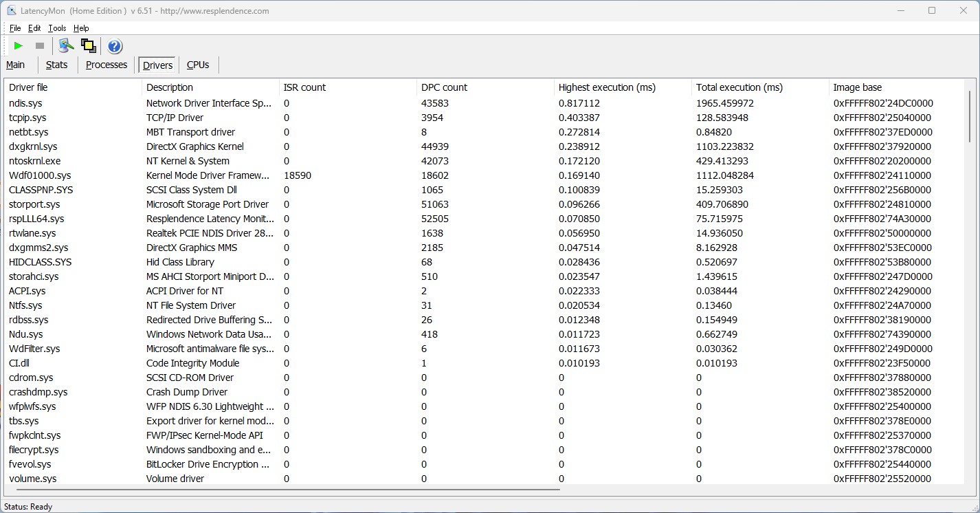Select the netbt.sys driver row

[485, 132]
